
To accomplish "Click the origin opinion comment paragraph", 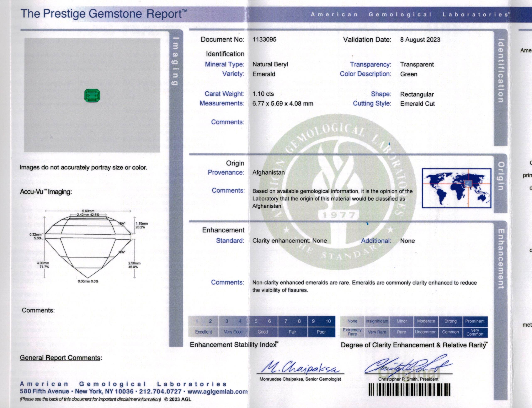I will point(332,199).
